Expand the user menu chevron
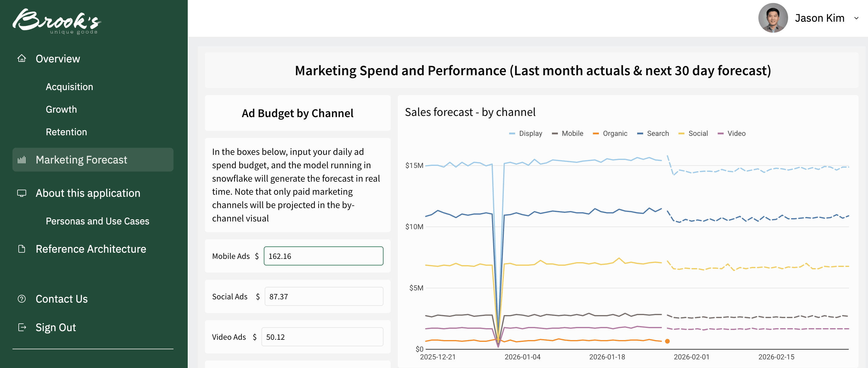Screen dimensions: 868x368 coord(856,18)
